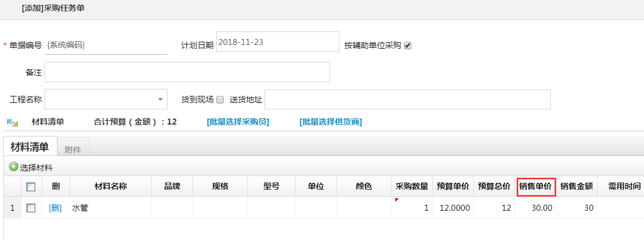Click the 采购数量 cell in row 1

click(x=411, y=208)
